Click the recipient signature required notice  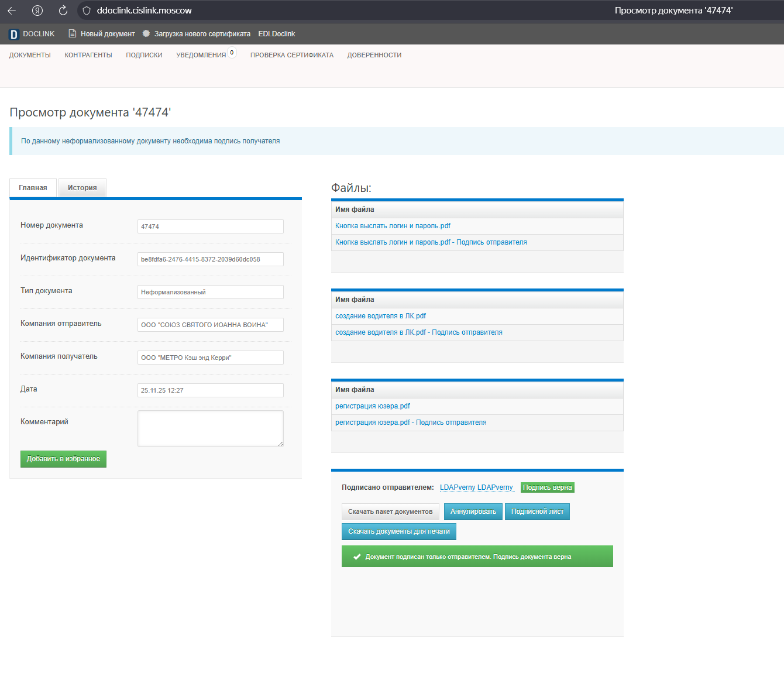[150, 141]
